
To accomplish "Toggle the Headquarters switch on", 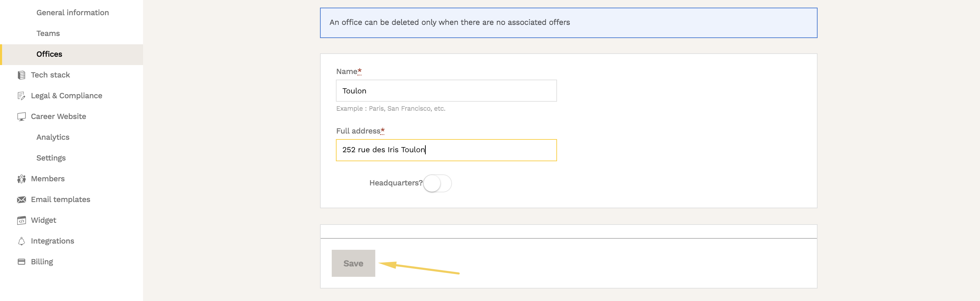I will pos(437,183).
